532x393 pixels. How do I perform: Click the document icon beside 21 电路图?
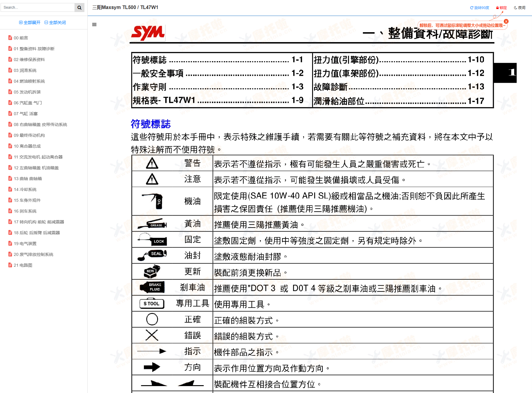click(x=10, y=265)
